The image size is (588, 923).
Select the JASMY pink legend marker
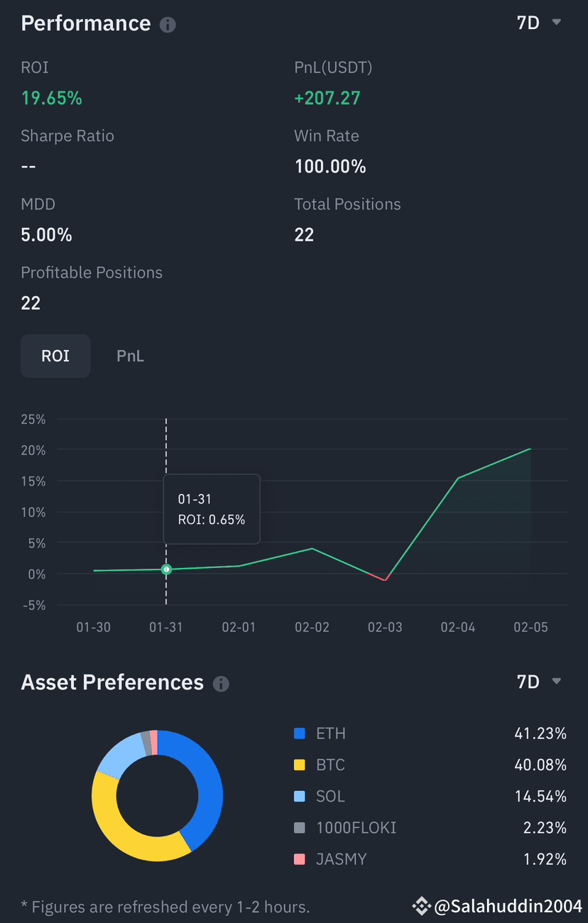[x=300, y=859]
